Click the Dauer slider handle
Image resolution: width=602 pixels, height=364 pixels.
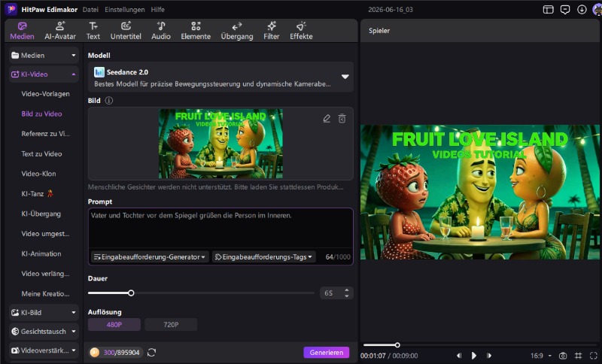pos(131,293)
